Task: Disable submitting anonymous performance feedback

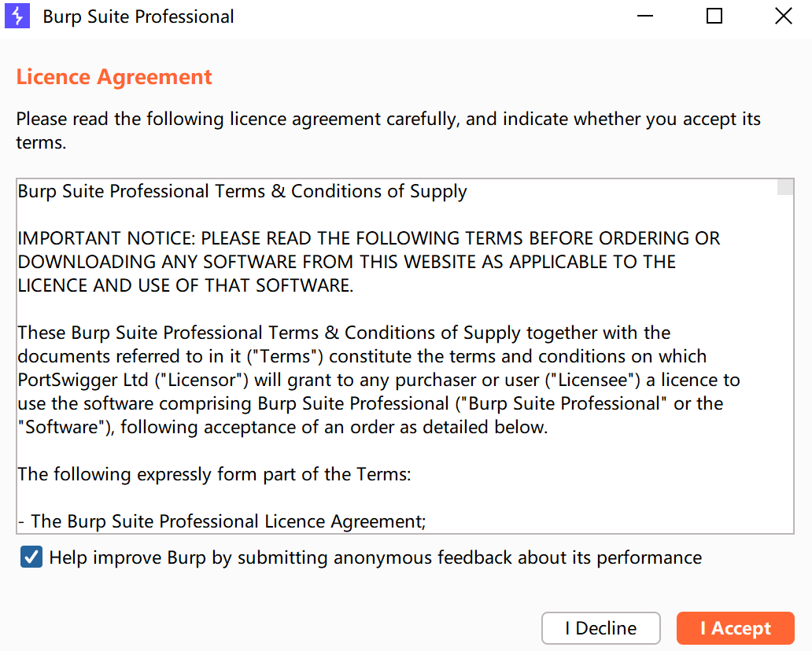Action: pos(31,557)
